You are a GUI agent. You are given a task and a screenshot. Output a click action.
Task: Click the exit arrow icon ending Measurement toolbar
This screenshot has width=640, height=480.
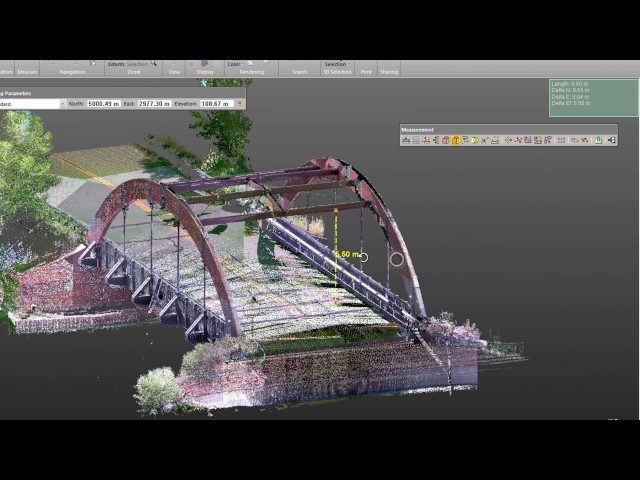pyautogui.click(x=611, y=140)
